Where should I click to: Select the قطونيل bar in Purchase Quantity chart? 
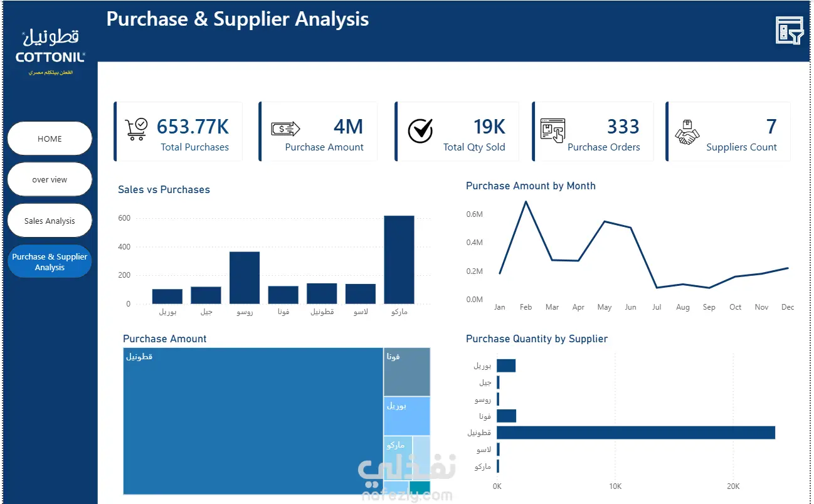pyautogui.click(x=636, y=433)
